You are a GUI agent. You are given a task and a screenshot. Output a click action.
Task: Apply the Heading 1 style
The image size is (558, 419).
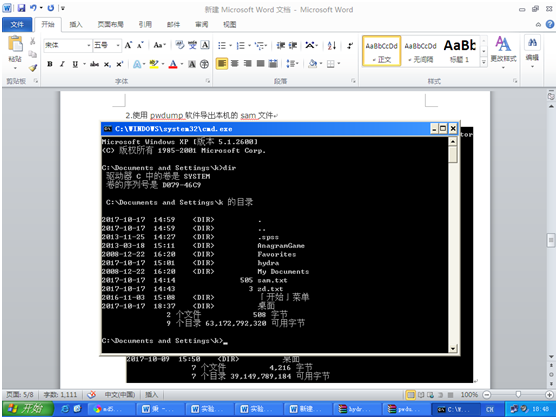[x=459, y=51]
